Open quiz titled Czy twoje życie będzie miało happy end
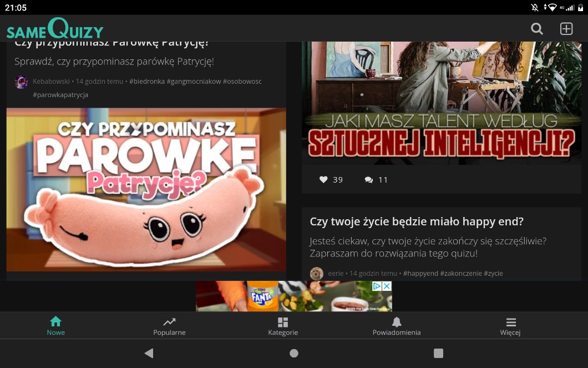The image size is (588, 368). pyautogui.click(x=417, y=221)
